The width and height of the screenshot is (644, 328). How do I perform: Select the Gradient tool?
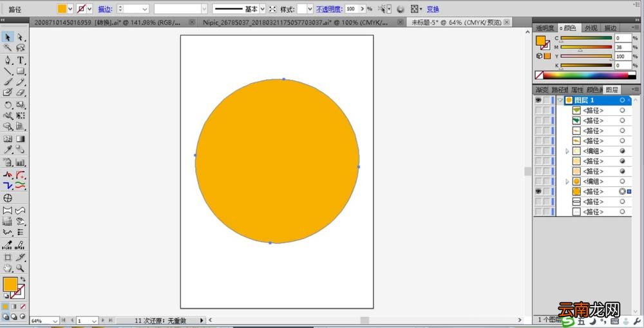(21, 139)
